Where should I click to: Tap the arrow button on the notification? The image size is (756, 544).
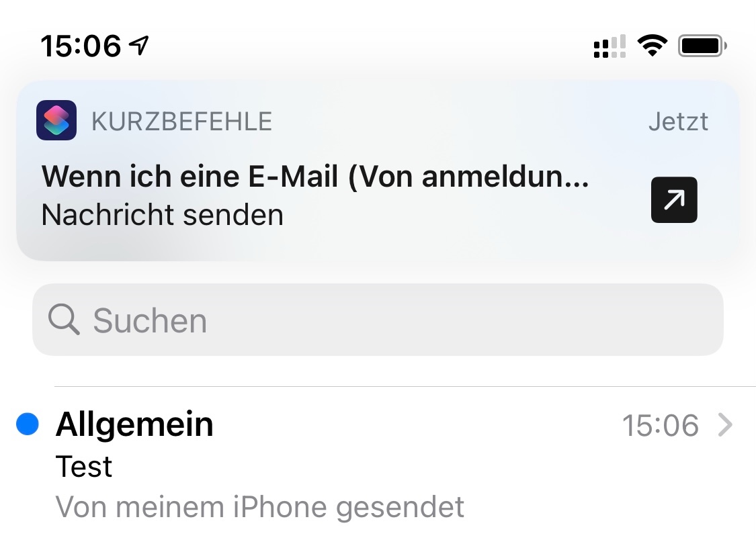[674, 199]
